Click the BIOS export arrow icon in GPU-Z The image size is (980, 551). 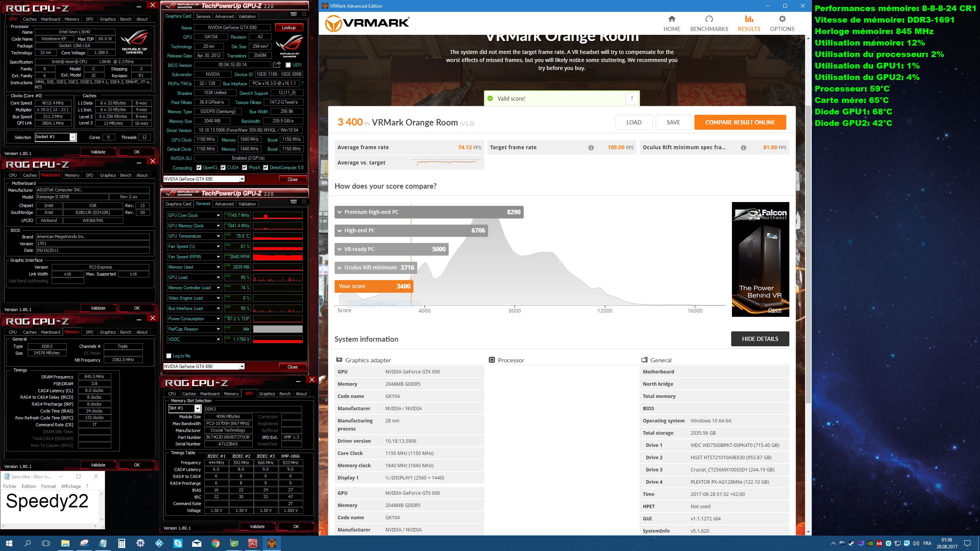pos(277,65)
